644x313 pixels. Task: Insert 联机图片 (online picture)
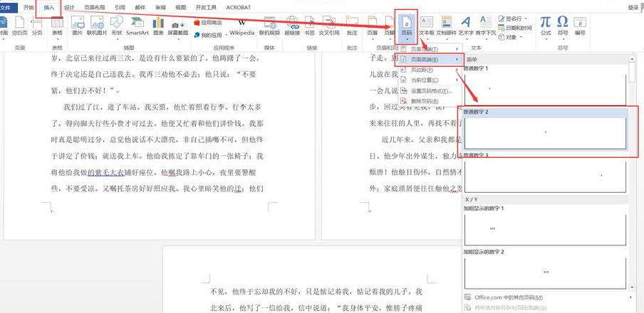coord(97,26)
